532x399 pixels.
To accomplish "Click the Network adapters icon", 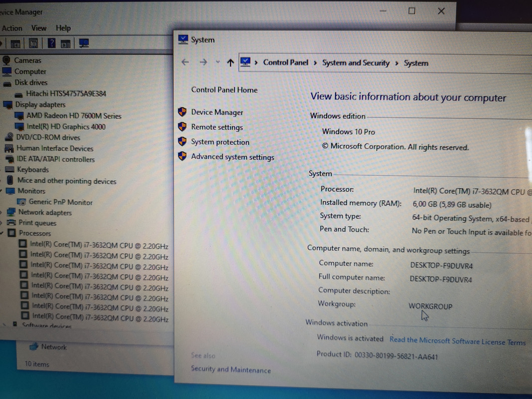I will [11, 212].
